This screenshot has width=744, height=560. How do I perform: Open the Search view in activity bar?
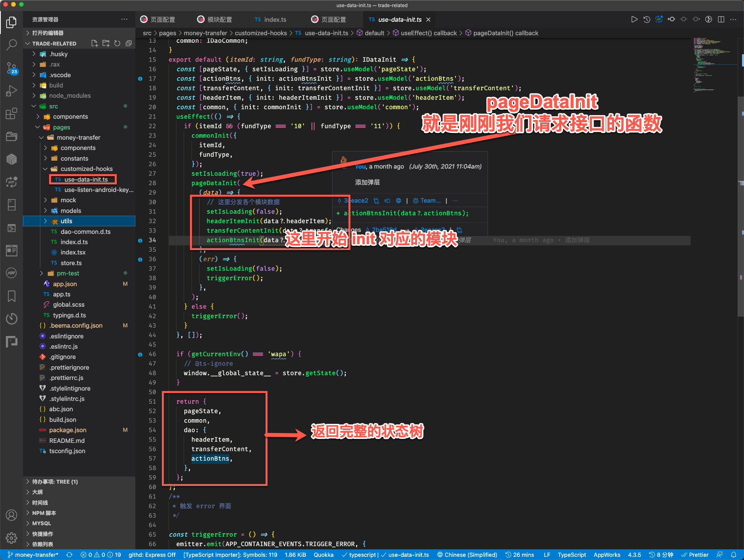click(x=11, y=45)
